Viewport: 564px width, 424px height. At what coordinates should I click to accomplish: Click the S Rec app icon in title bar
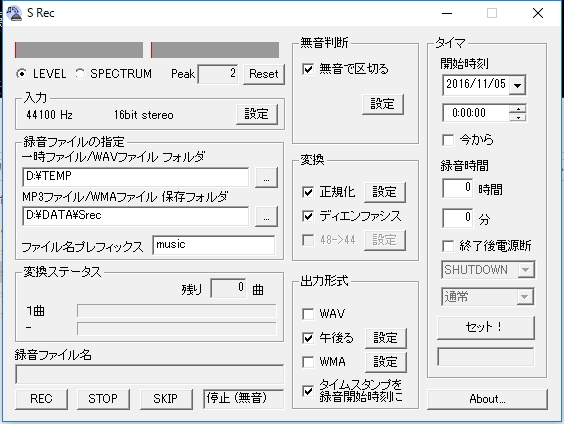[x=14, y=13]
